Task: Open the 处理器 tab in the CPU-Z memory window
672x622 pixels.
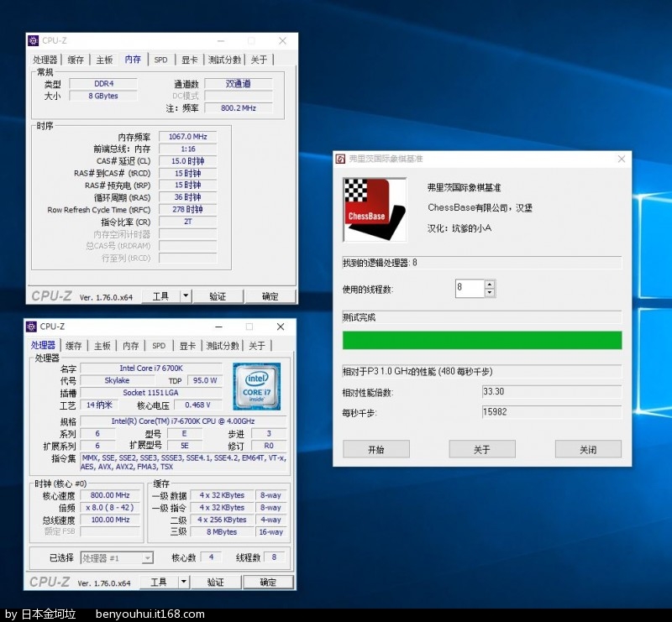Action: click(45, 60)
